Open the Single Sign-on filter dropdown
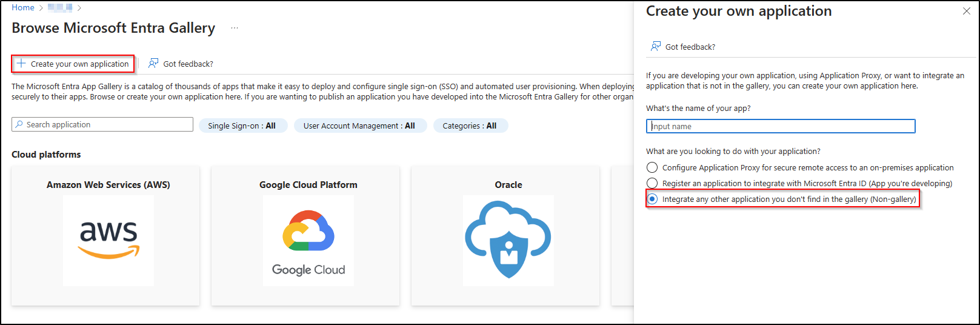This screenshot has width=980, height=325. point(242,126)
